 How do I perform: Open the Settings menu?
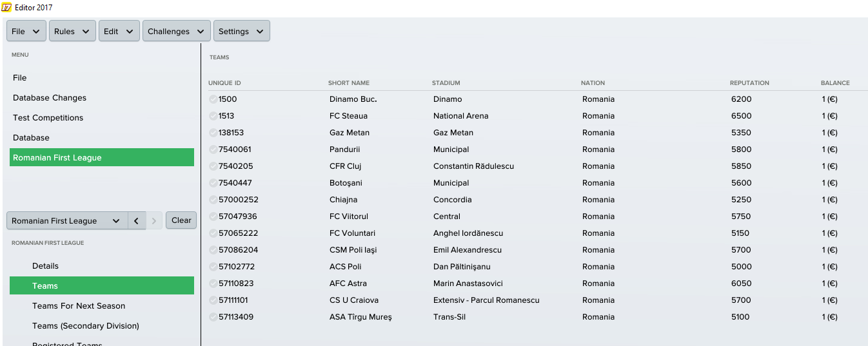click(242, 32)
